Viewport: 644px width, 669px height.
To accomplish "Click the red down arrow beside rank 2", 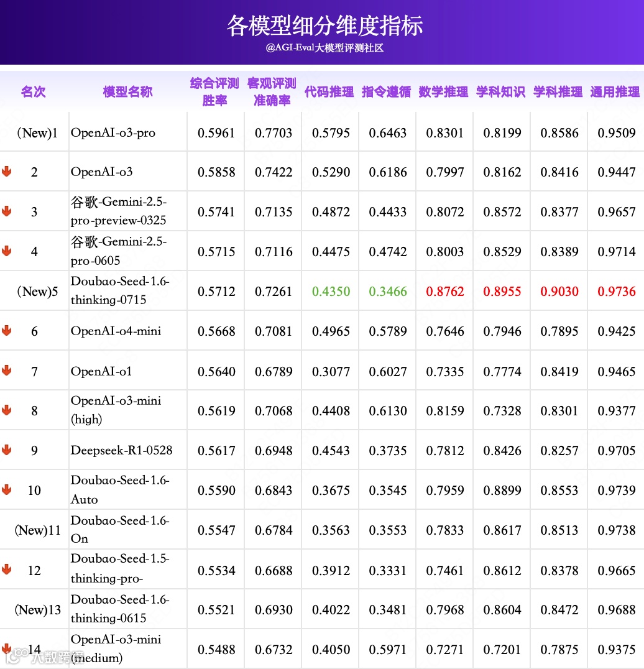I will click(6, 172).
